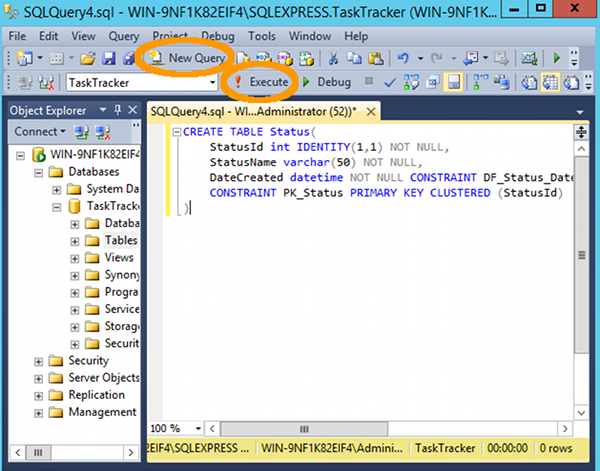Click the Redo arrow icon
This screenshot has width=600, height=471.
(437, 58)
